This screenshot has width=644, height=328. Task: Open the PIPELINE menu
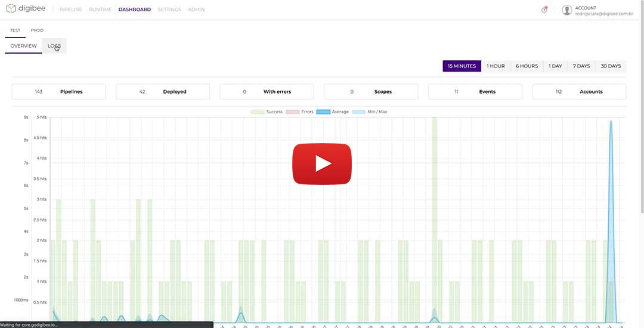point(71,10)
